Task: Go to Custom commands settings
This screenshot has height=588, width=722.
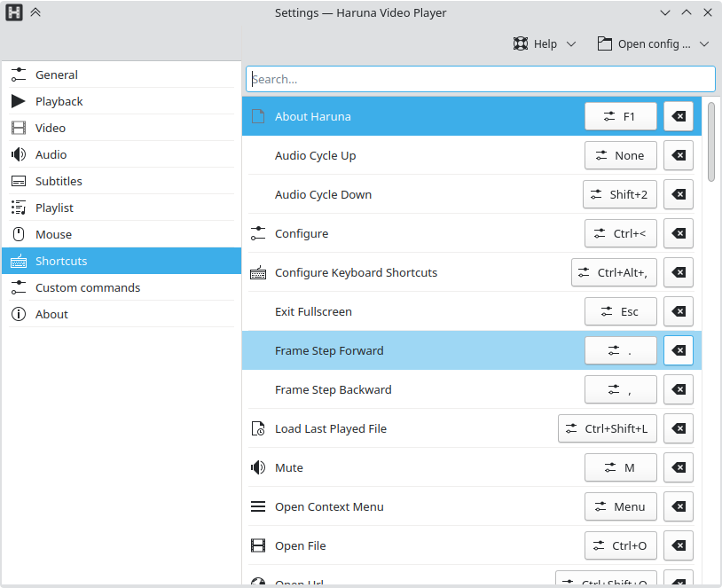Action: point(87,287)
